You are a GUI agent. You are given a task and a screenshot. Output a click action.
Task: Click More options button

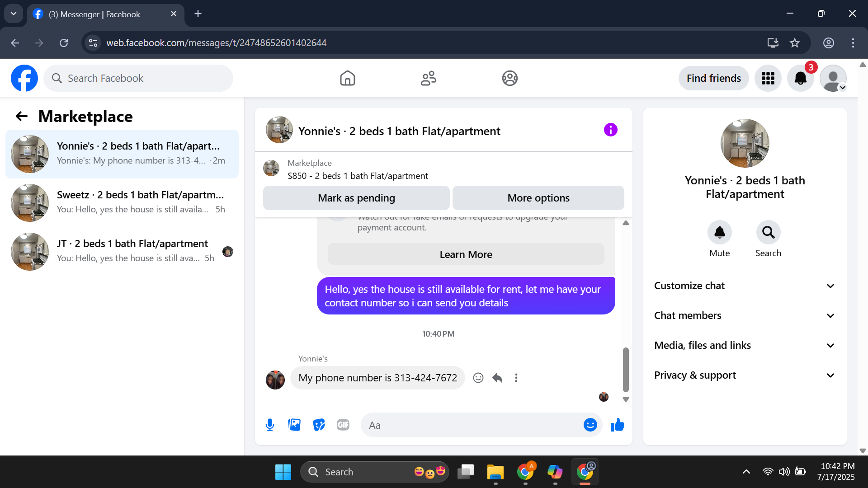(538, 198)
